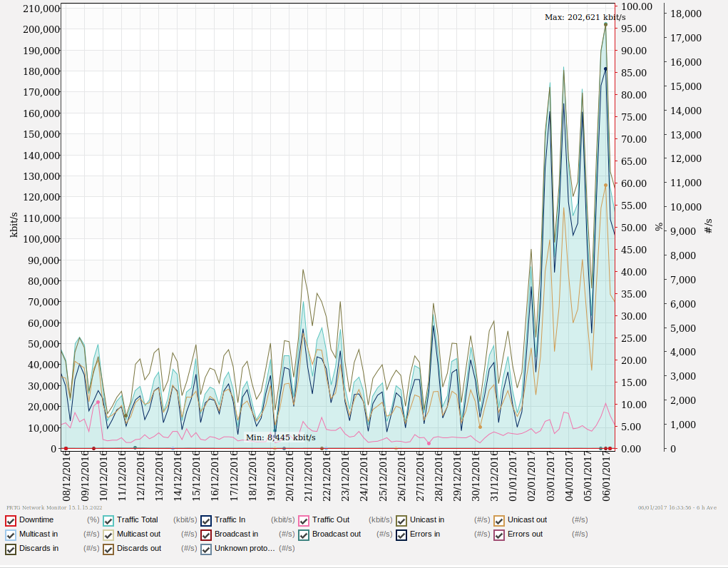Toggle Multicast in series visibility

click(x=11, y=534)
